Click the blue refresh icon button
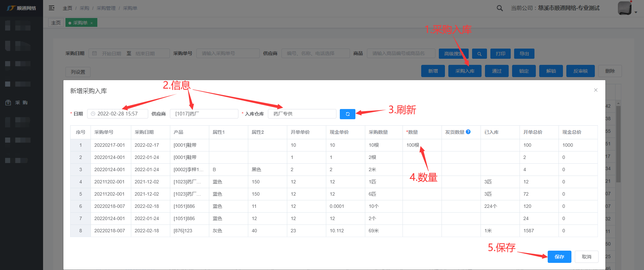This screenshot has width=644, height=270. click(x=347, y=114)
